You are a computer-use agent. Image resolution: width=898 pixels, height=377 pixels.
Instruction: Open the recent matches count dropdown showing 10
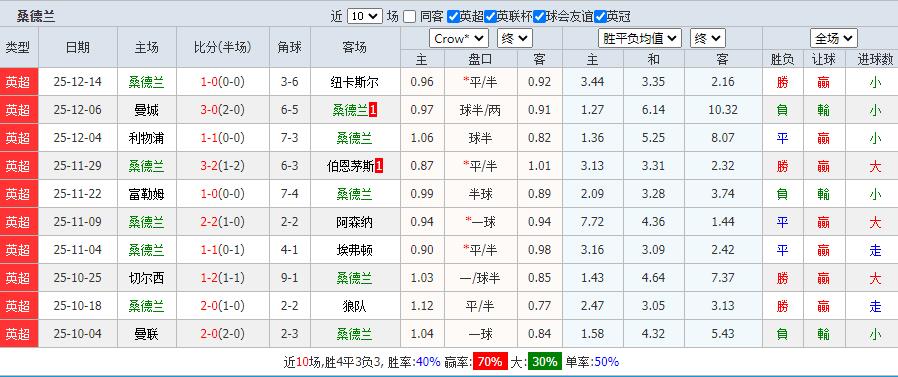[365, 17]
